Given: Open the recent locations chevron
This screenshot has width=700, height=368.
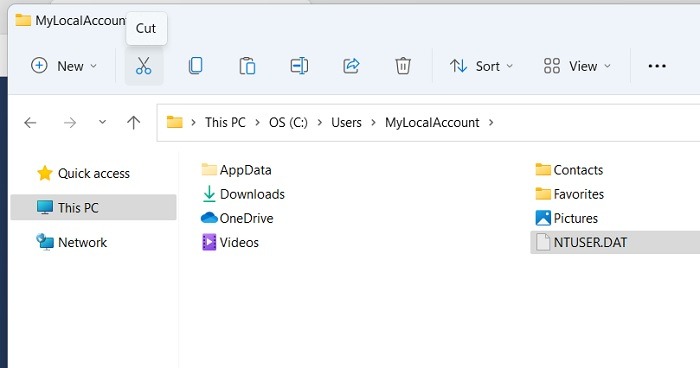Looking at the screenshot, I should pos(102,122).
